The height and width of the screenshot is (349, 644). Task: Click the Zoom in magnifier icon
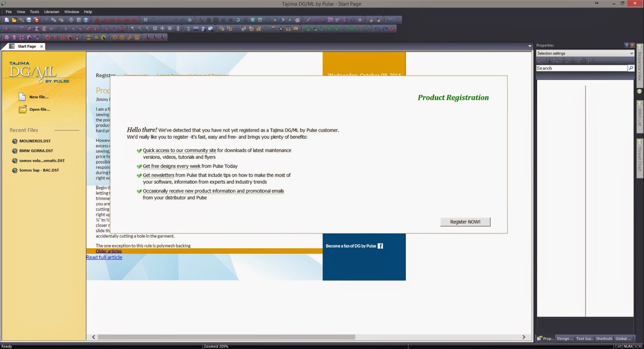click(140, 29)
